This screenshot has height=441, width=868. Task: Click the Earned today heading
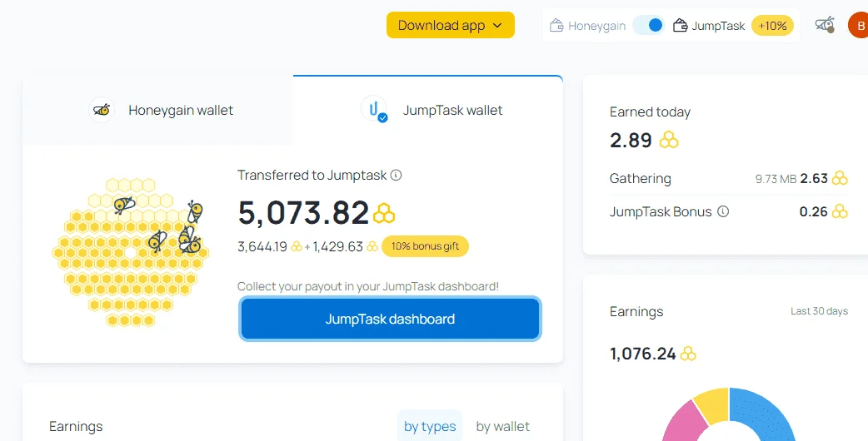coord(650,112)
